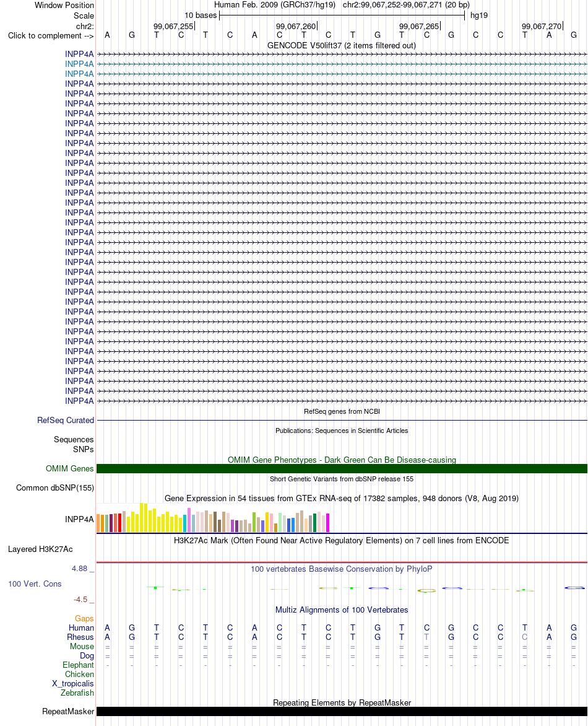
Task: Click the black RepeatMasker bar
Action: [342, 712]
